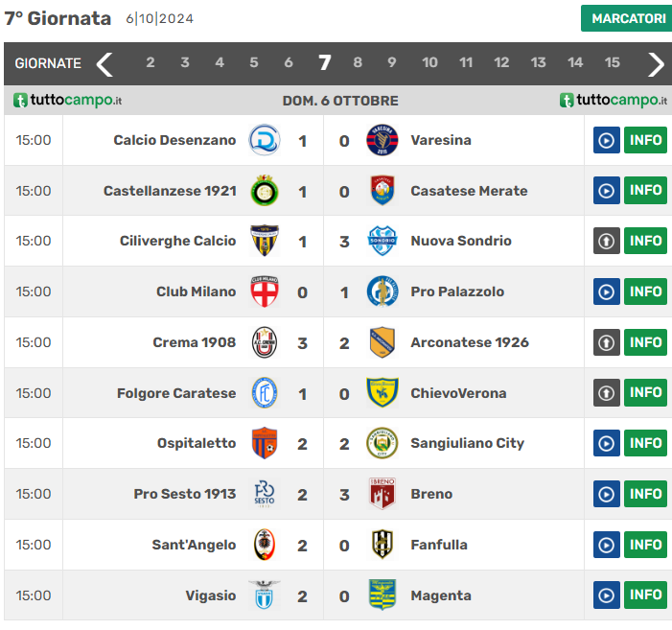This screenshot has width=672, height=630.
Task: Click upload icon on Ciliverghe Calcio row
Action: [x=606, y=241]
